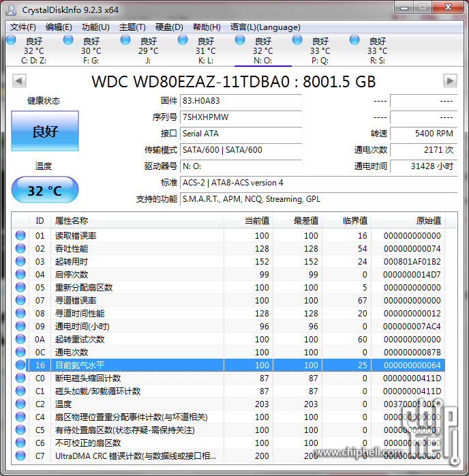
Task: Click the 当前值 column header
Action: coord(248,221)
